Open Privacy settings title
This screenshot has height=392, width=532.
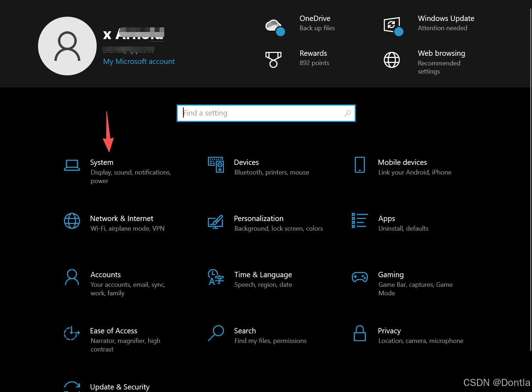click(x=389, y=331)
